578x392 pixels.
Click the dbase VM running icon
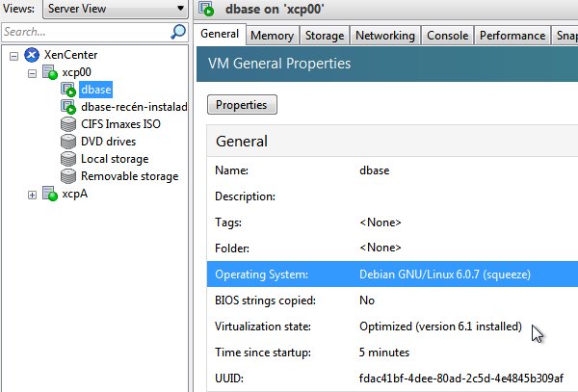pos(68,90)
